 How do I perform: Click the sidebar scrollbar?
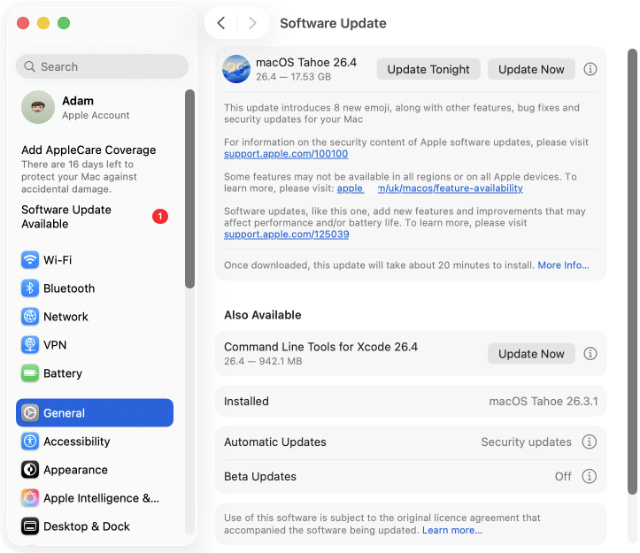pos(190,189)
